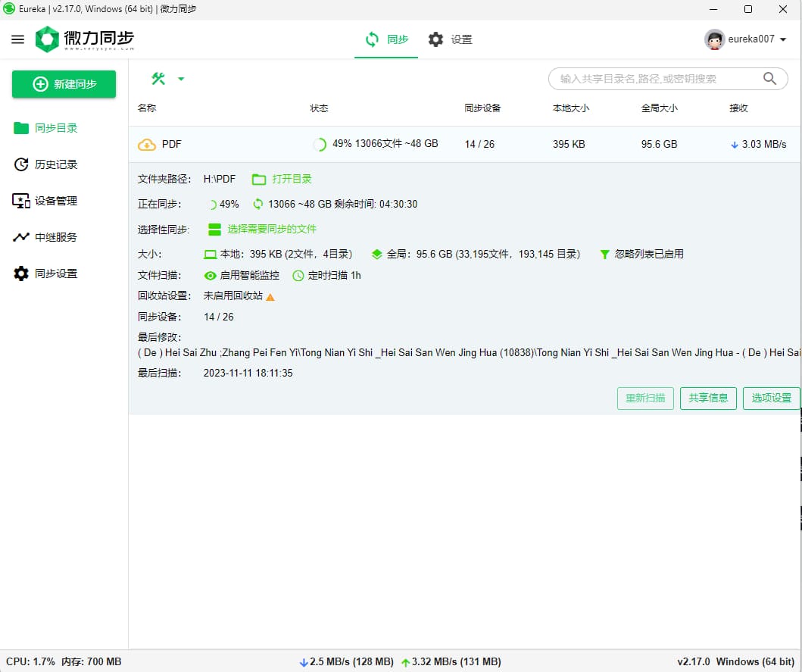The height and width of the screenshot is (672, 802).
Task: Click the 接收 column header
Action: coord(738,108)
